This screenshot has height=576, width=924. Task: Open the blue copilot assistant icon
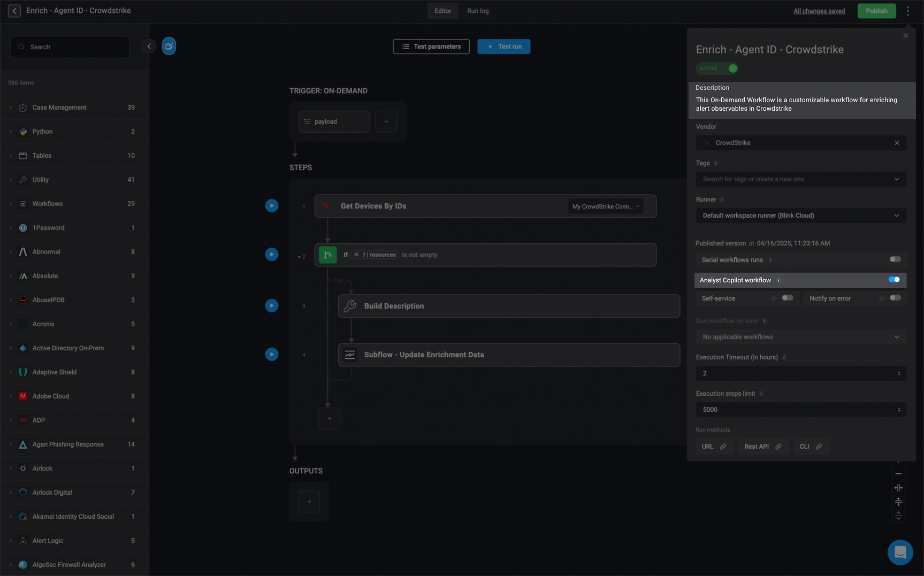(169, 47)
